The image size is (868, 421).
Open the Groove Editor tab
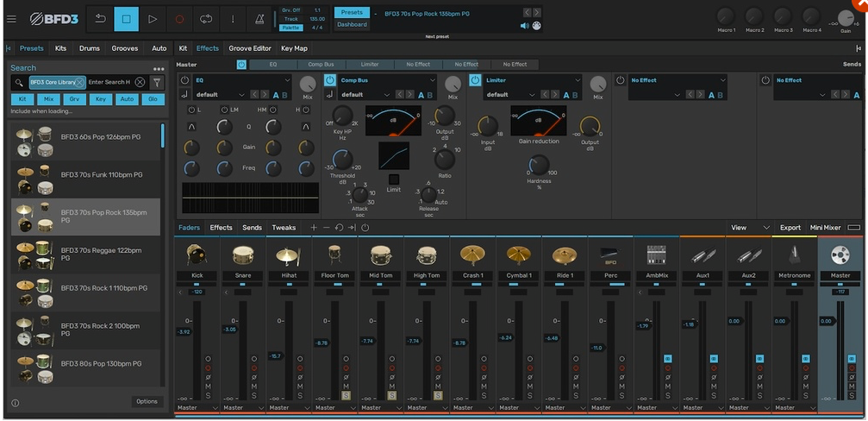pyautogui.click(x=250, y=48)
